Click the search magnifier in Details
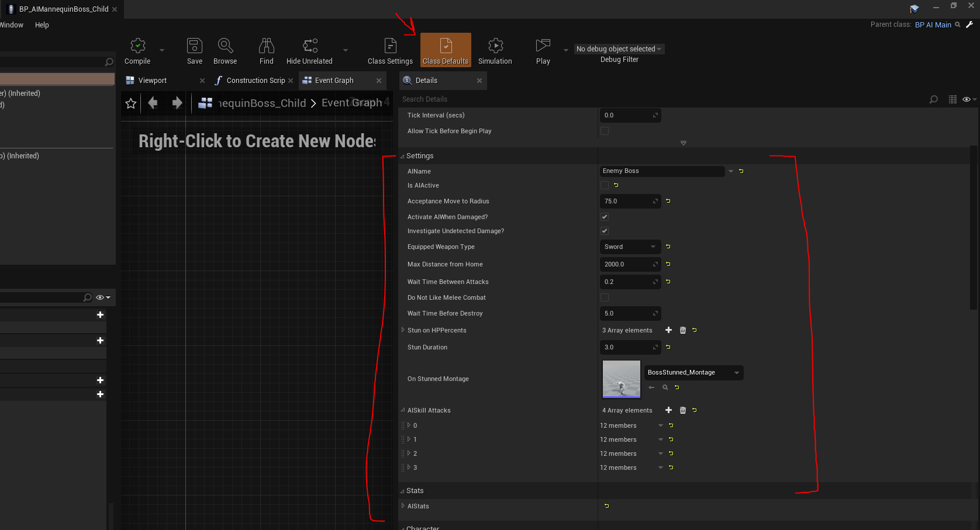Viewport: 980px width, 530px height. 934,99
